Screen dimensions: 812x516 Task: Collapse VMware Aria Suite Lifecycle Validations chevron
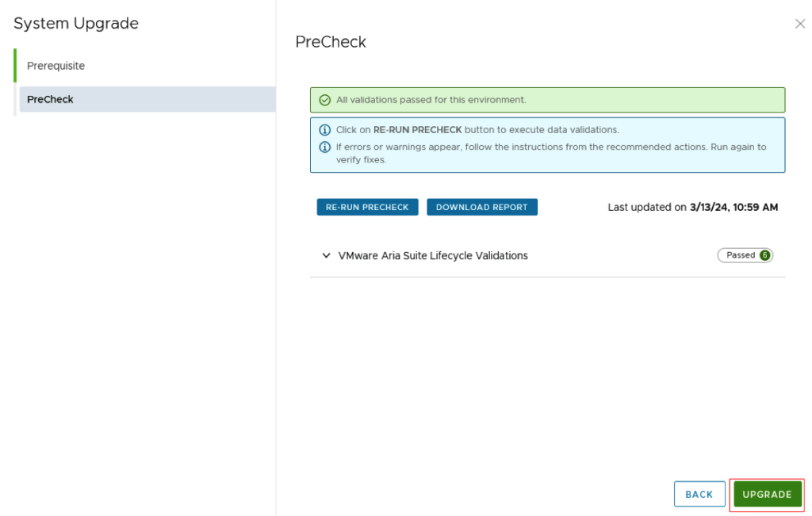click(326, 256)
